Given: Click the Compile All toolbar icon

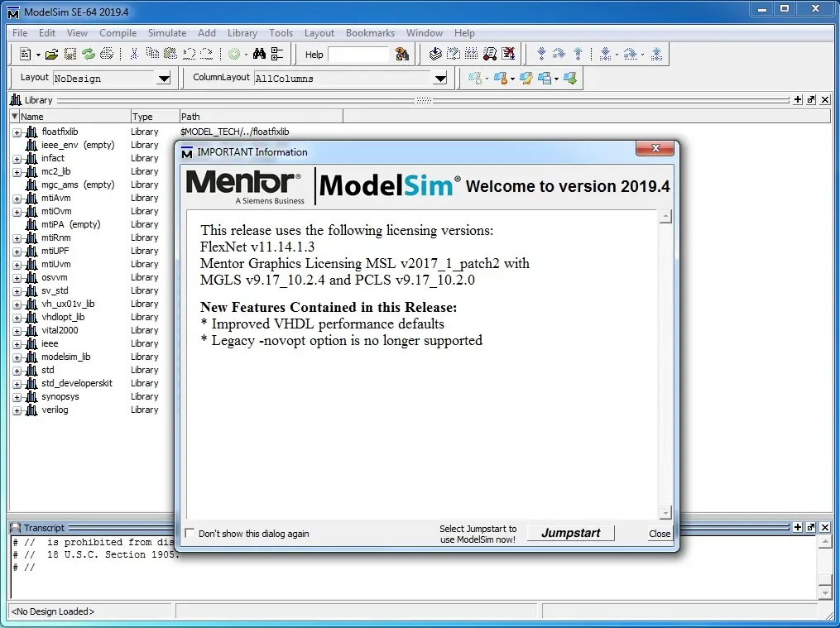Looking at the screenshot, I should tap(454, 54).
